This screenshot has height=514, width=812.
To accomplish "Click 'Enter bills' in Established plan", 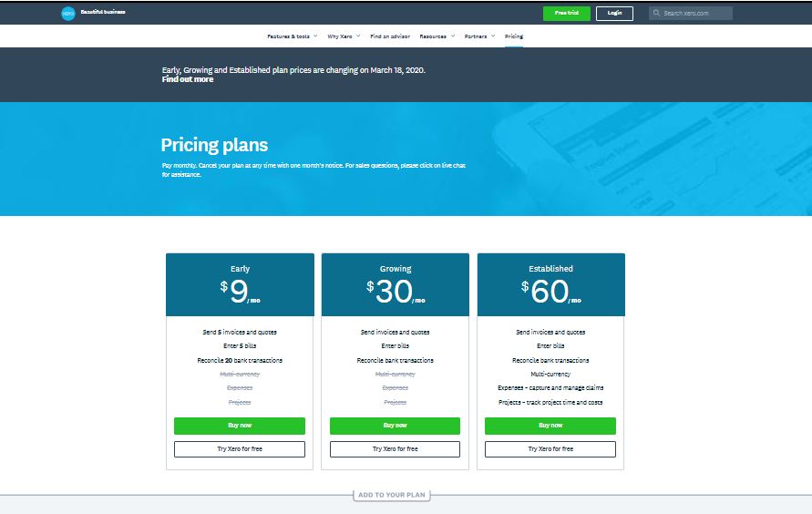I will [x=550, y=345].
